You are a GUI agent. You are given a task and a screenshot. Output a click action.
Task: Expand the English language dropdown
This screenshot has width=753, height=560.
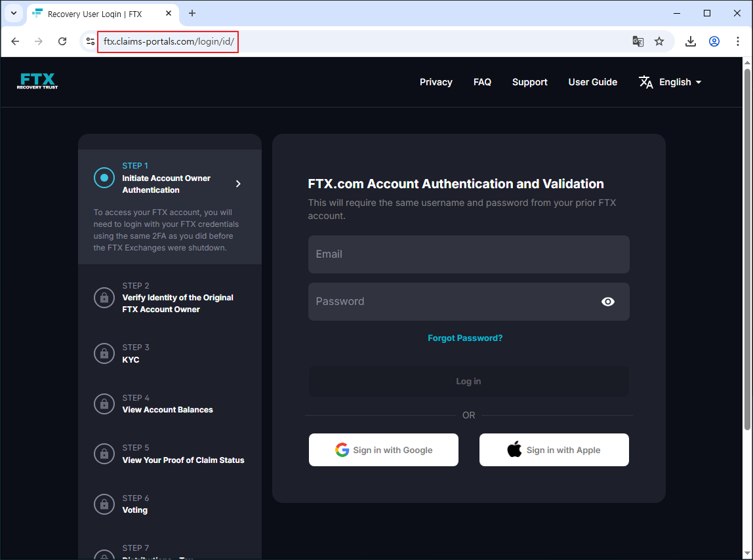680,82
